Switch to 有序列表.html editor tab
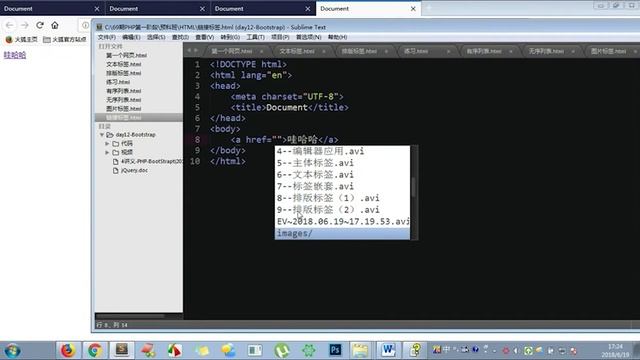Viewport: 640px width, 360px height. coord(484,51)
